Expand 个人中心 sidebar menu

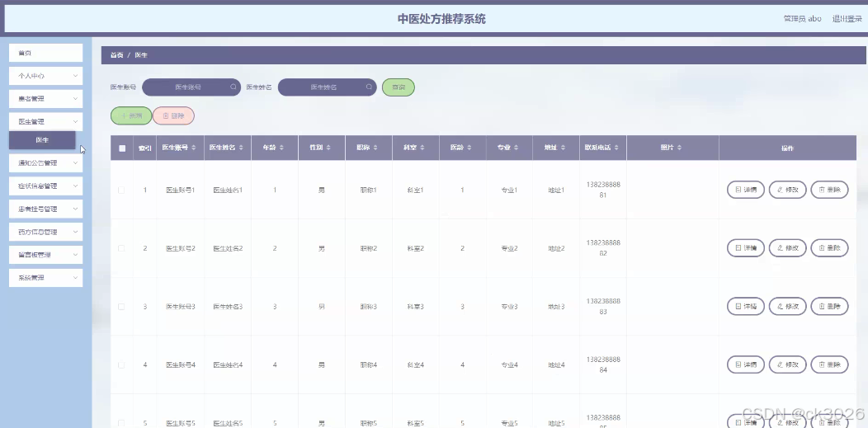tap(46, 76)
